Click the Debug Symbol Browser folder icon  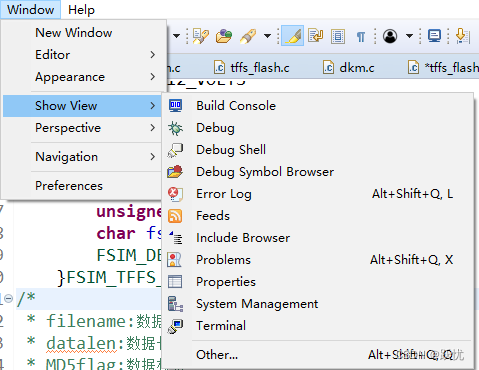175,172
